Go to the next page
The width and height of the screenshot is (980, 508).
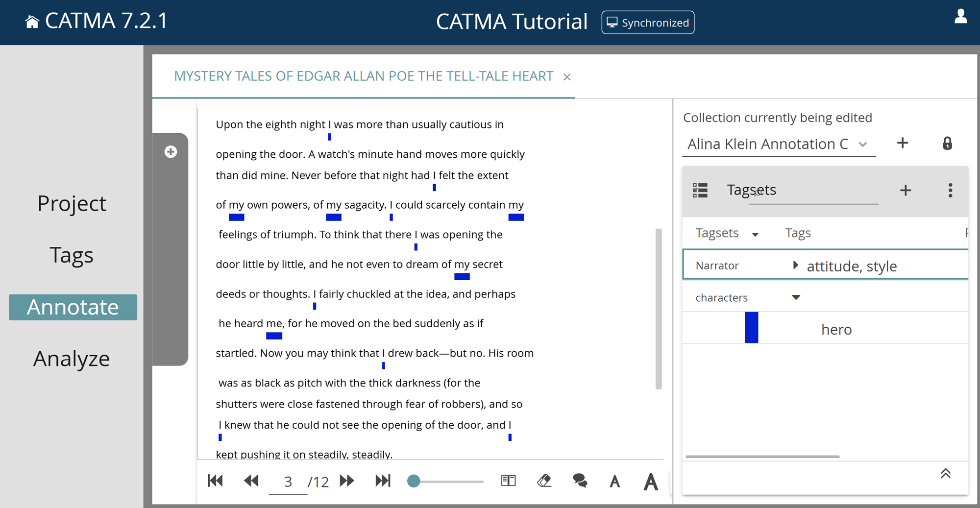[347, 481]
